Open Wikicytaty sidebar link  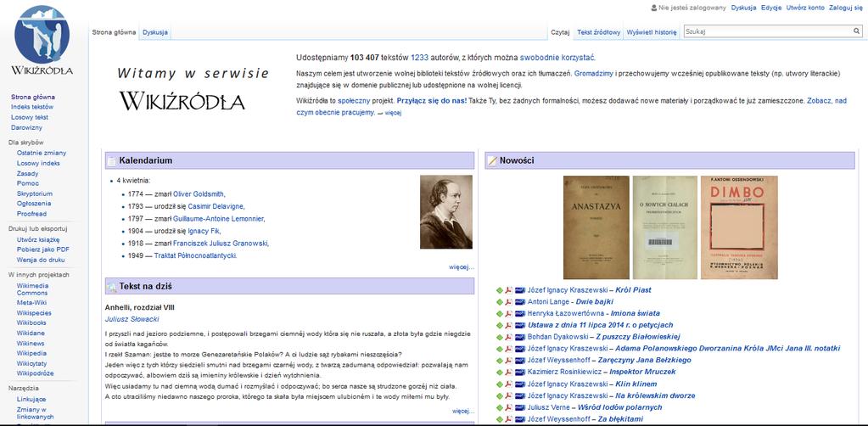point(31,363)
